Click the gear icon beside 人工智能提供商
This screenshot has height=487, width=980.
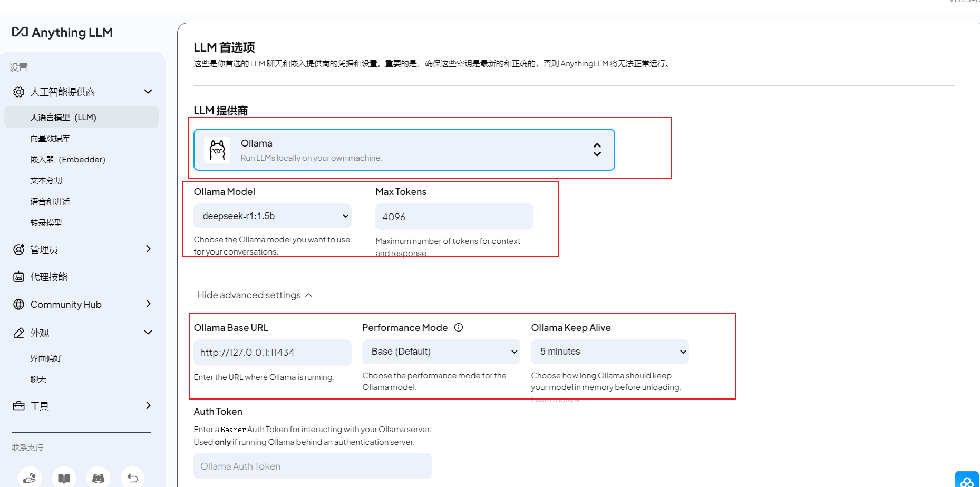(18, 92)
